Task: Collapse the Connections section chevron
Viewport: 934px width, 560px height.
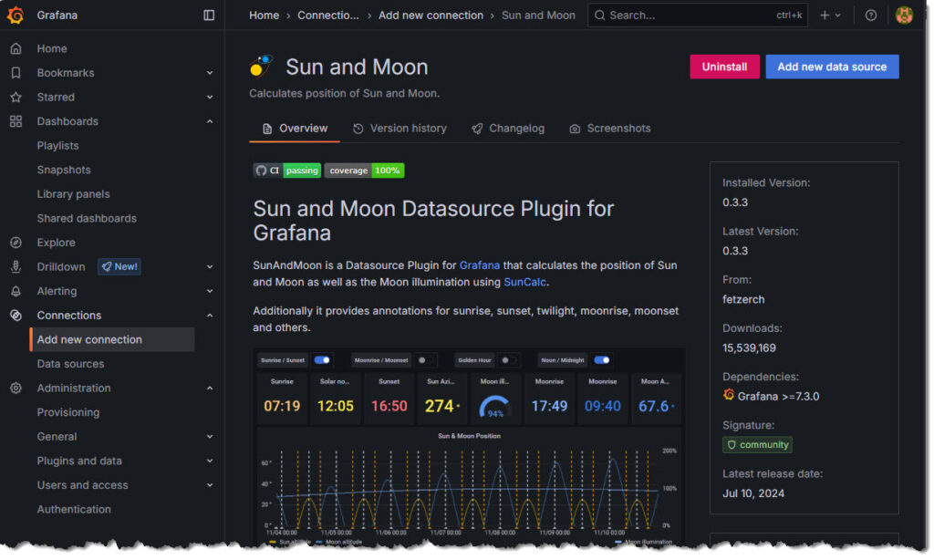Action: coord(210,316)
